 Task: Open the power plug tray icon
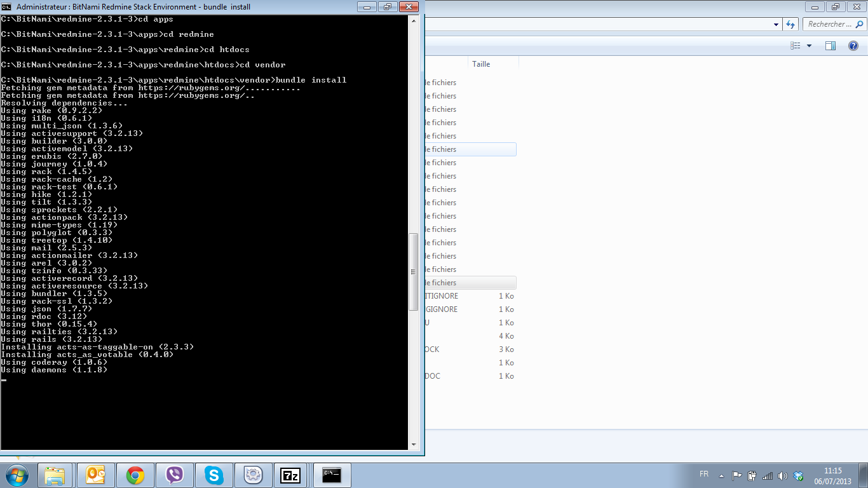752,475
